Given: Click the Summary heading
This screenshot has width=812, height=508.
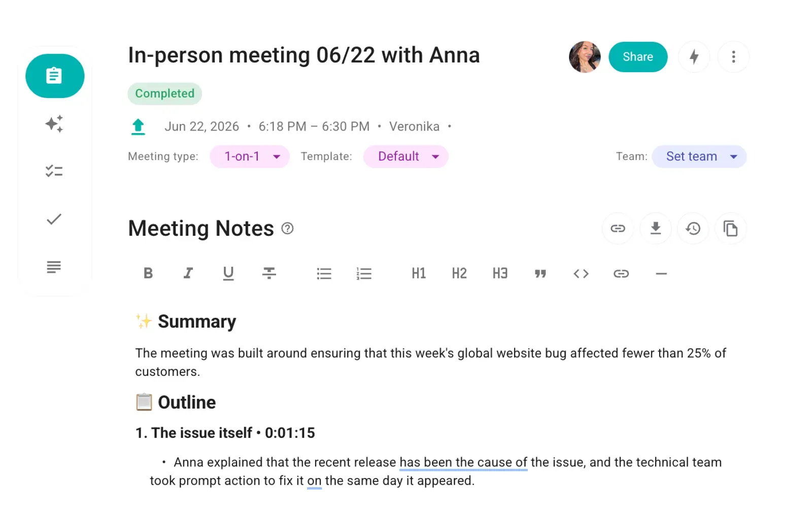Looking at the screenshot, I should [197, 322].
